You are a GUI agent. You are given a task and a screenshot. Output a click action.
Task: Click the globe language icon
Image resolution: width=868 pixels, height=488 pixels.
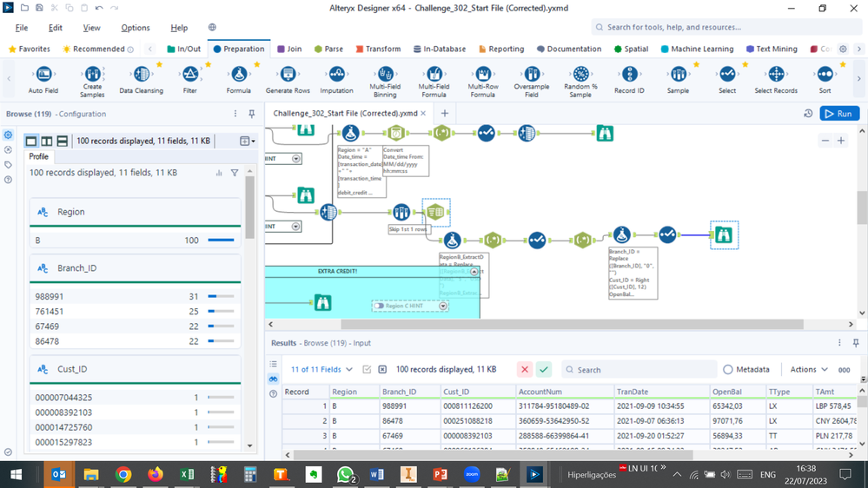(212, 27)
